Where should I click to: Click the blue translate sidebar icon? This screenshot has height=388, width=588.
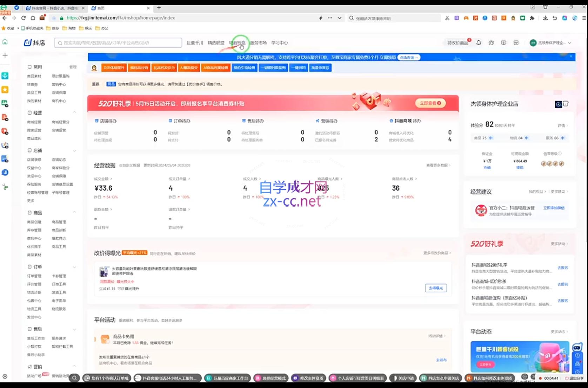coord(5,172)
